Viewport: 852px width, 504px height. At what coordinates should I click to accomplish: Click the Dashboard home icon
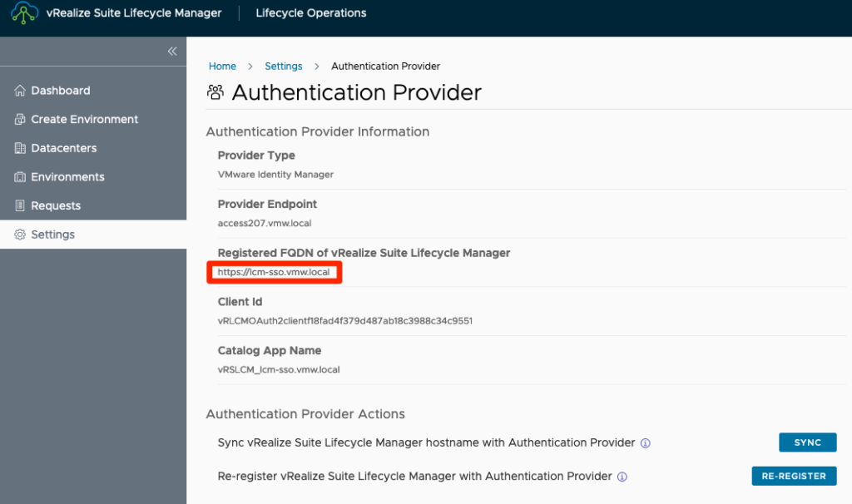[x=20, y=91]
